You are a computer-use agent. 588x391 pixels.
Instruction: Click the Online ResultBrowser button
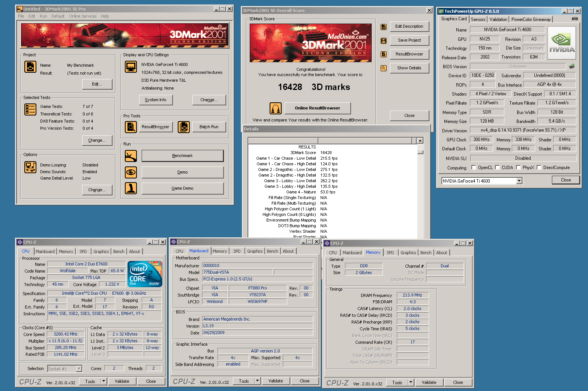(318, 108)
